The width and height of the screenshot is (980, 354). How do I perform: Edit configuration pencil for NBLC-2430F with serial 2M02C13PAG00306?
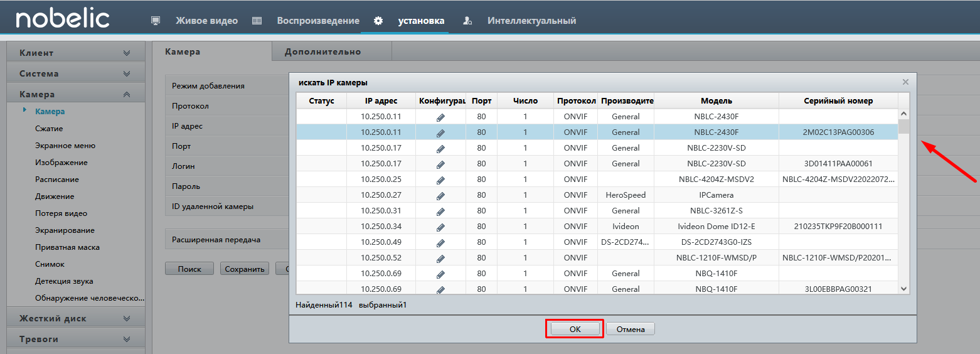pyautogui.click(x=440, y=132)
